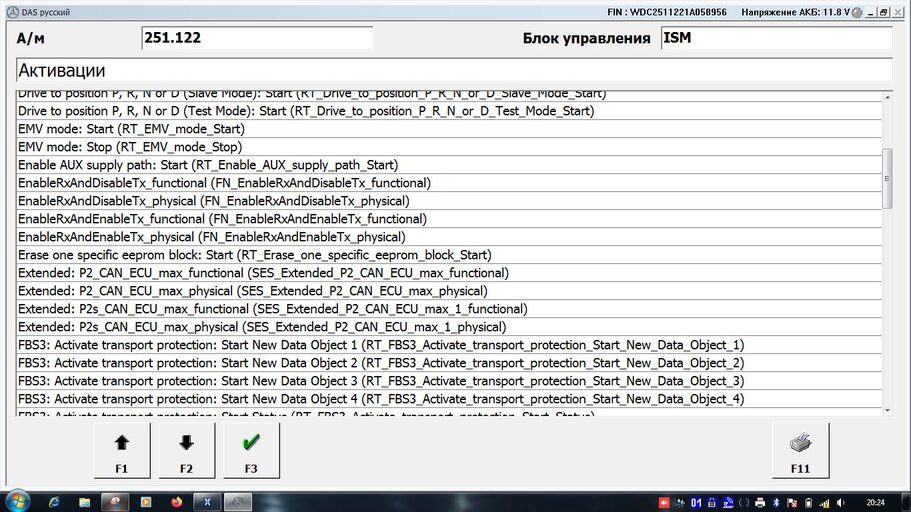The image size is (911, 512).
Task: Select the EnableRxAndDisableTx_physical row
Action: coord(449,201)
